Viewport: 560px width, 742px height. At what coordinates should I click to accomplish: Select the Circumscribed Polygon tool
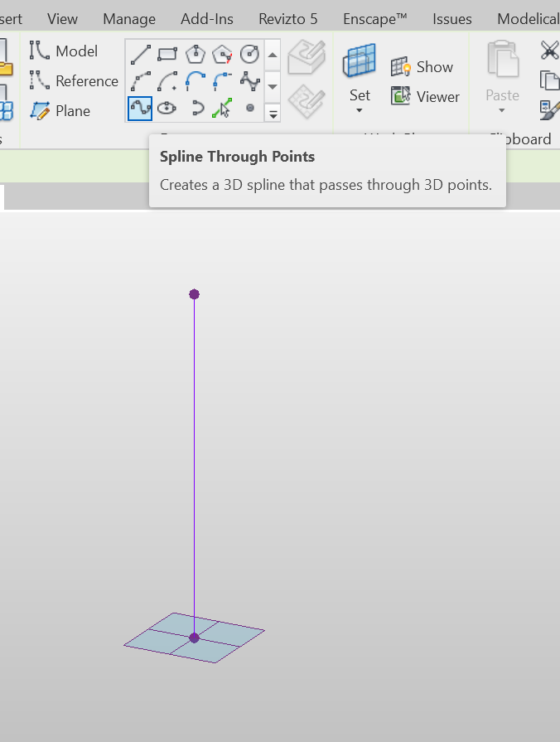pyautogui.click(x=222, y=55)
